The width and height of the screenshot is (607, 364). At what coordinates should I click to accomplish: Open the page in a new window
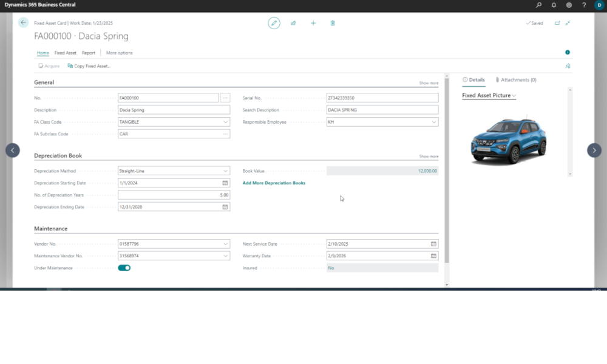pos(557,23)
